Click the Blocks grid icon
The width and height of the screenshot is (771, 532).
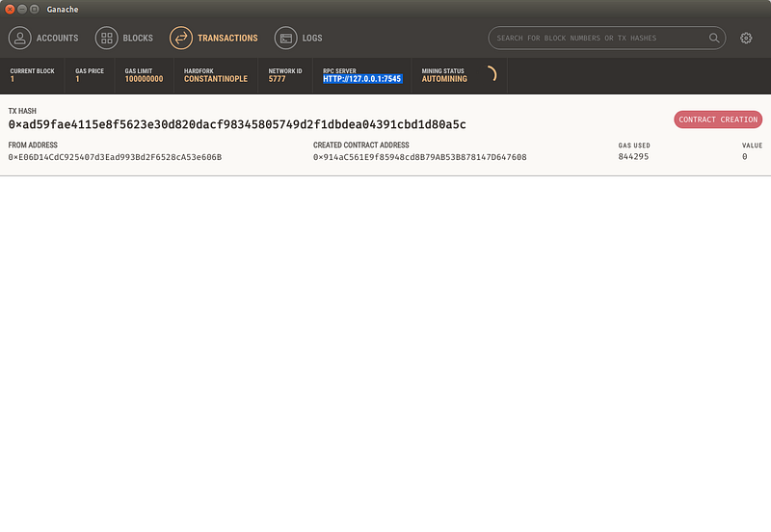pos(106,38)
